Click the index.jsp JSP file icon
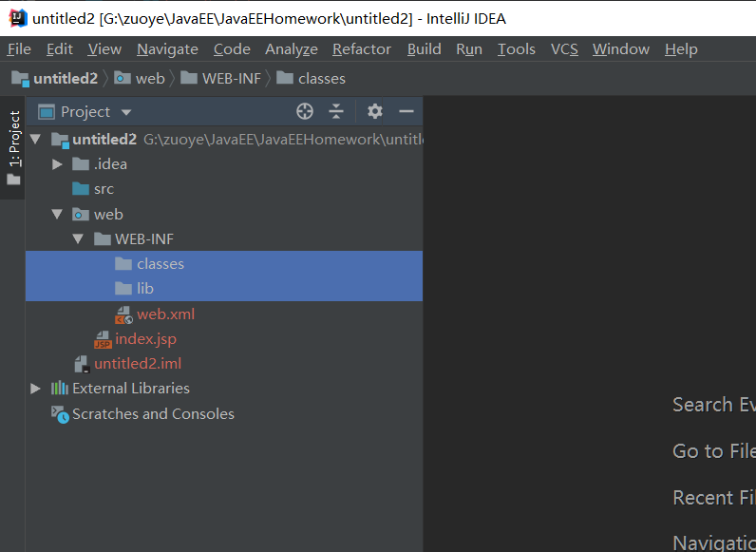The width and height of the screenshot is (756, 552). click(103, 339)
